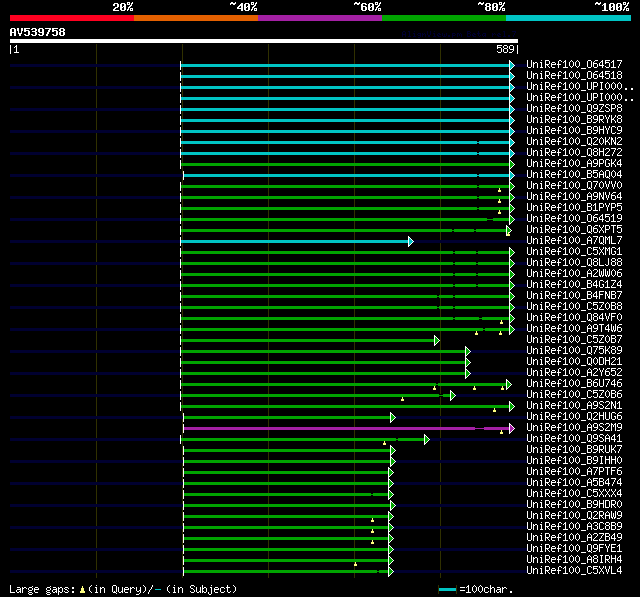Click UniRef100_B5AQ04 text
The image size is (640, 597).
pyautogui.click(x=574, y=175)
